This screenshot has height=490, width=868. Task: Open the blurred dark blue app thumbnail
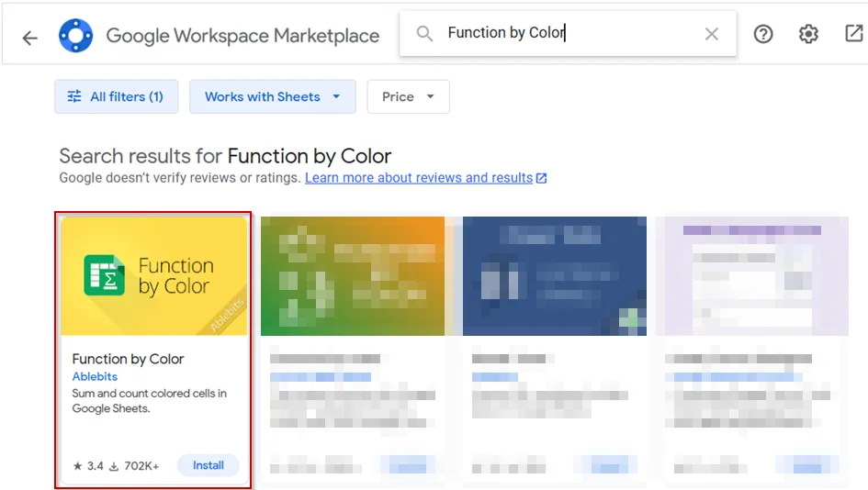(x=555, y=276)
